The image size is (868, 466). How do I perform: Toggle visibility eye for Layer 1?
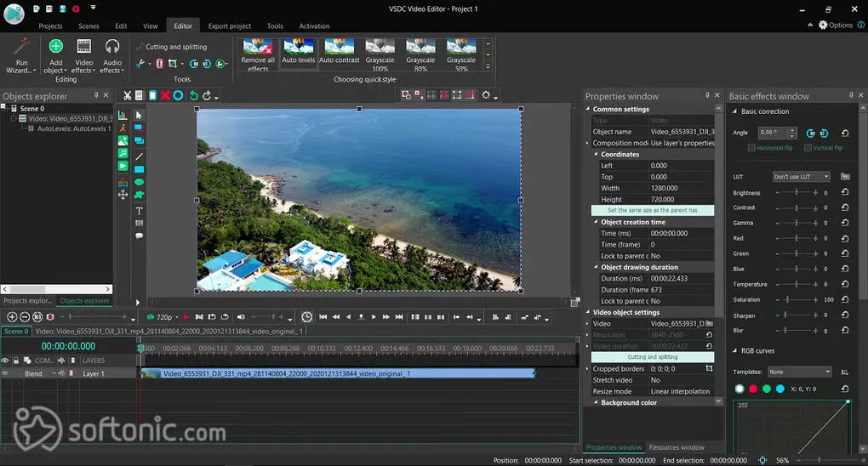point(5,373)
